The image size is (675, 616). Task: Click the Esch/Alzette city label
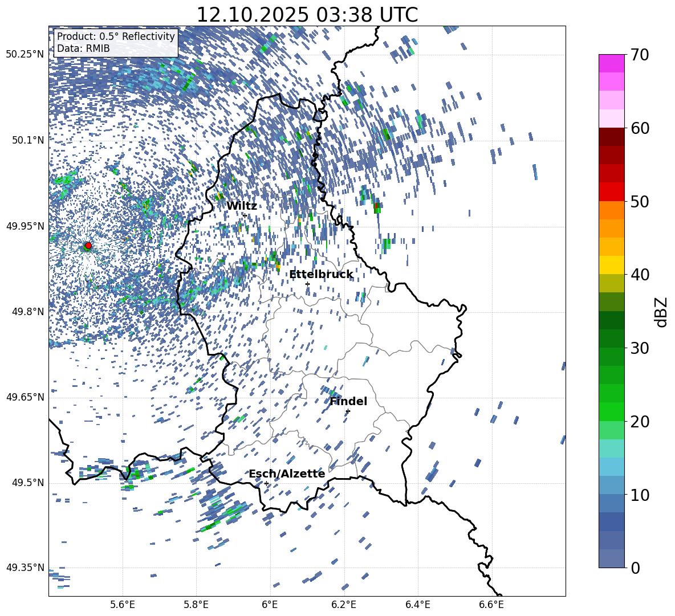pyautogui.click(x=287, y=474)
